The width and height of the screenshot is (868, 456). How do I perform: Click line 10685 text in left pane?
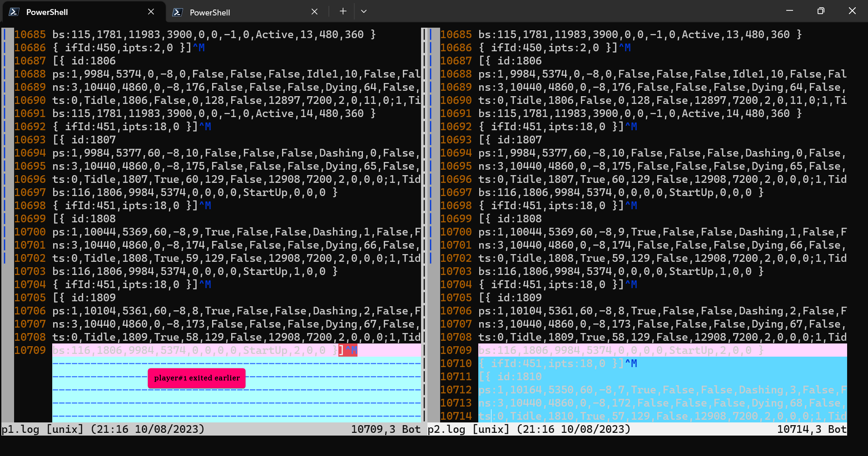(x=214, y=34)
